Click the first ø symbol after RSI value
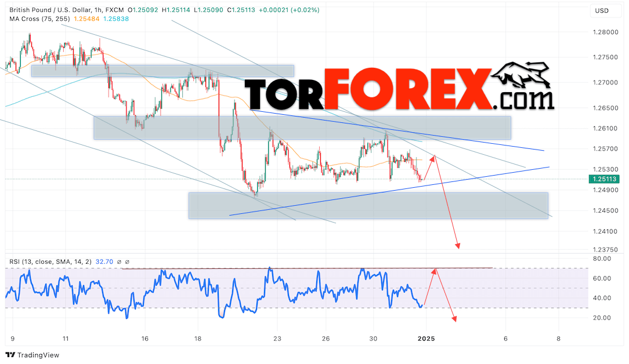The image size is (629, 364). tap(119, 262)
